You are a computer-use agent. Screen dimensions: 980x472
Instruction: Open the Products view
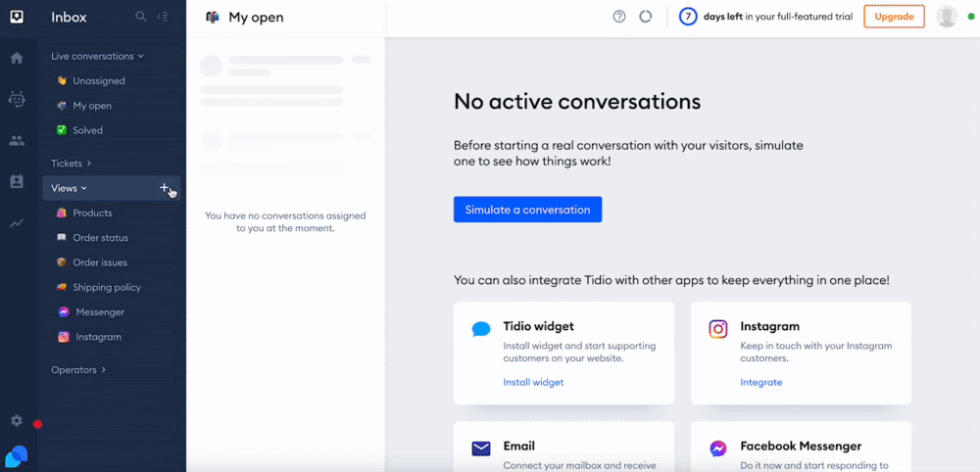coord(84,212)
